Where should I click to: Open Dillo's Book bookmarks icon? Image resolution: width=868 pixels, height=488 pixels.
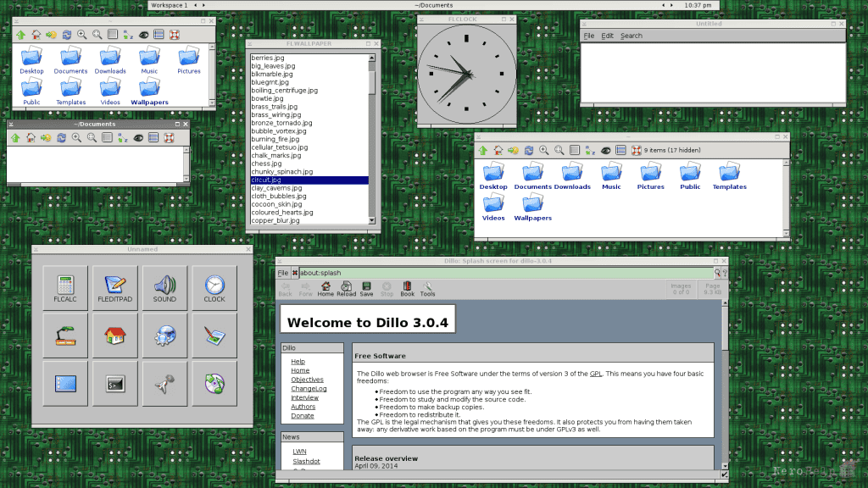coord(408,289)
